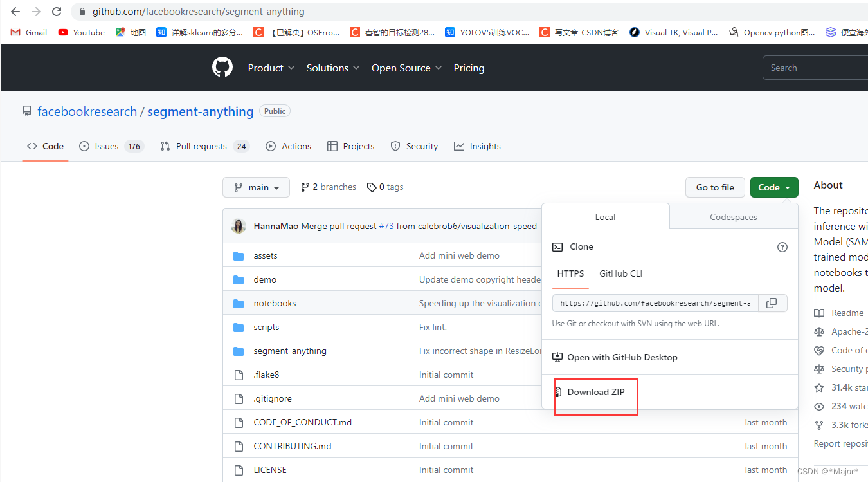
Task: Click HannaMao's avatar thumbnail
Action: pos(239,226)
